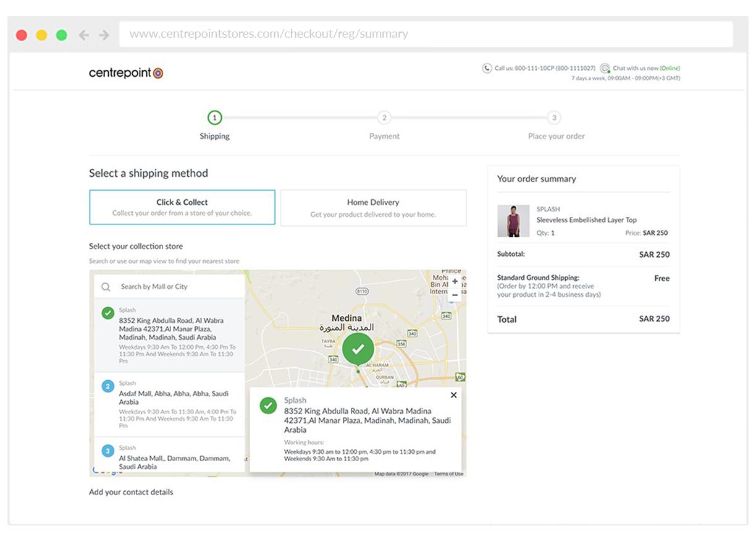Click the numbered marker 3 beside Al Shatea Mall
Screen dimensions: 756x544
click(x=108, y=448)
